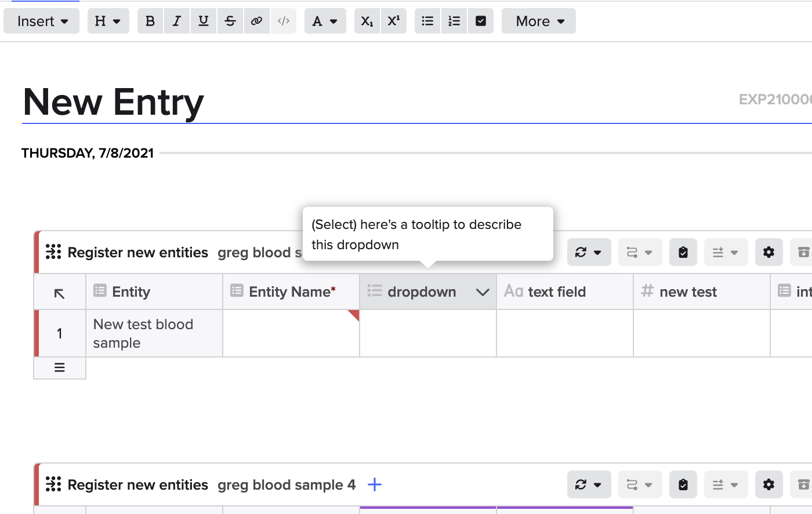
Task: Apply superscript formatting
Action: [394, 21]
